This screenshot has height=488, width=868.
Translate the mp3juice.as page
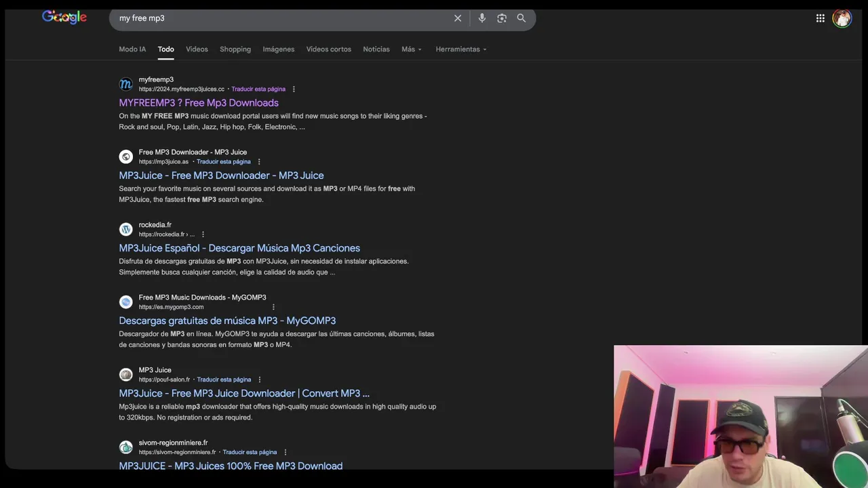pyautogui.click(x=224, y=162)
